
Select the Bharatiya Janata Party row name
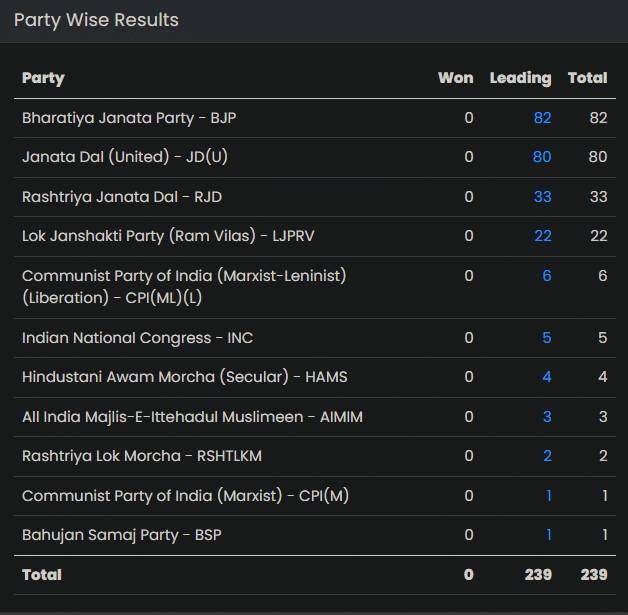pyautogui.click(x=129, y=118)
